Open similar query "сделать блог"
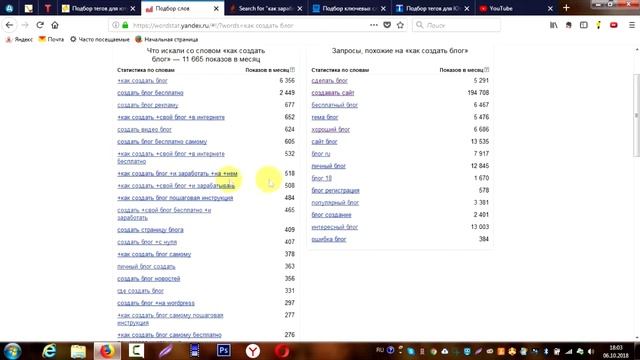The image size is (640, 360). coord(329,81)
